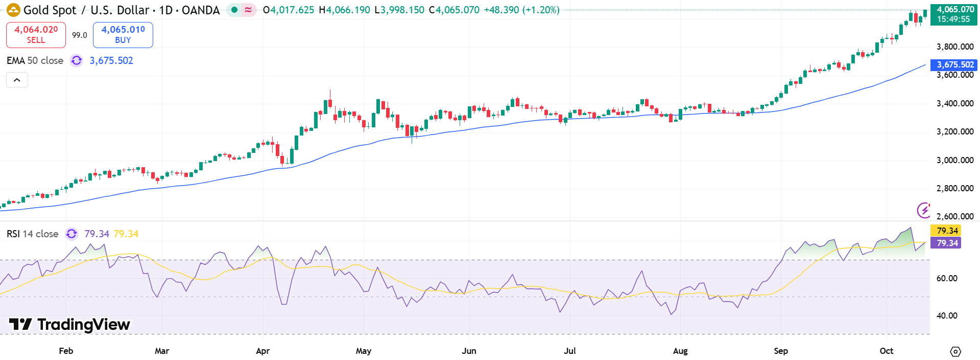Click the current price label 4,065.070
980x360 pixels.
tap(953, 10)
